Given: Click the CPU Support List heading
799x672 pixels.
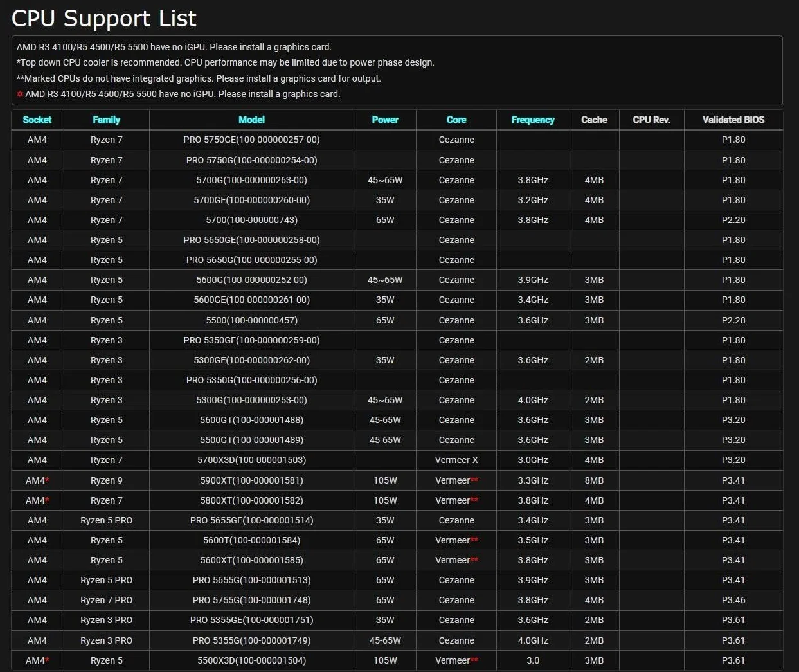Looking at the screenshot, I should [104, 19].
